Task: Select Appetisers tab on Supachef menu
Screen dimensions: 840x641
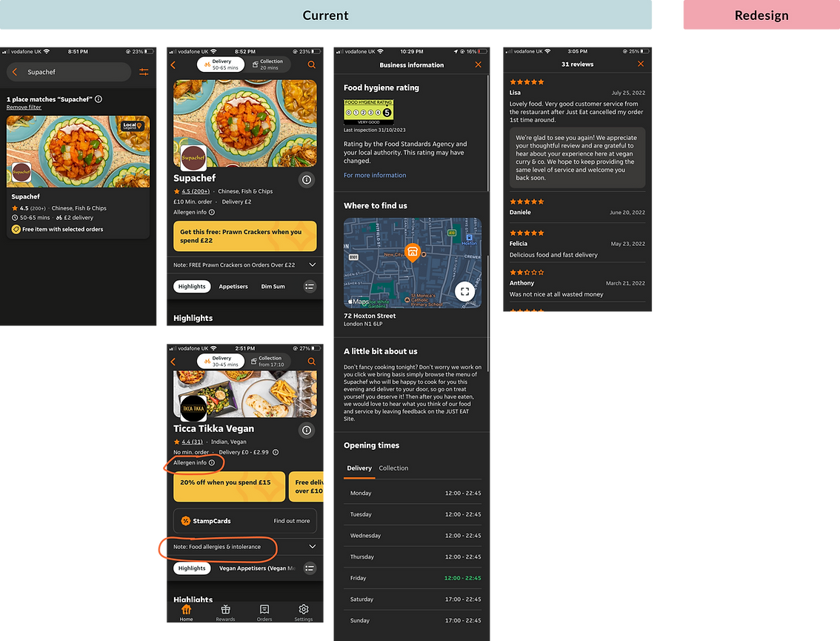Action: point(233,287)
